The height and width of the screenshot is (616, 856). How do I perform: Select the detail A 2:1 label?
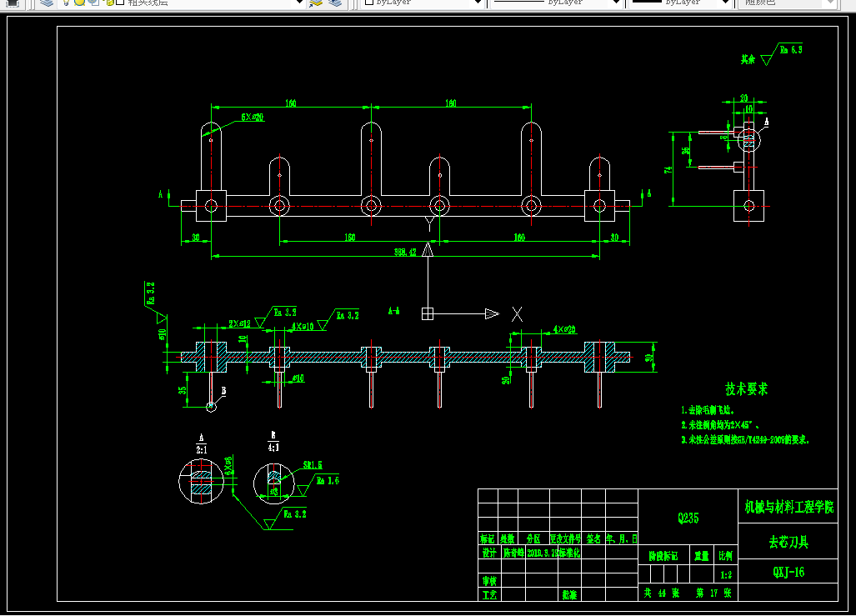(x=202, y=444)
